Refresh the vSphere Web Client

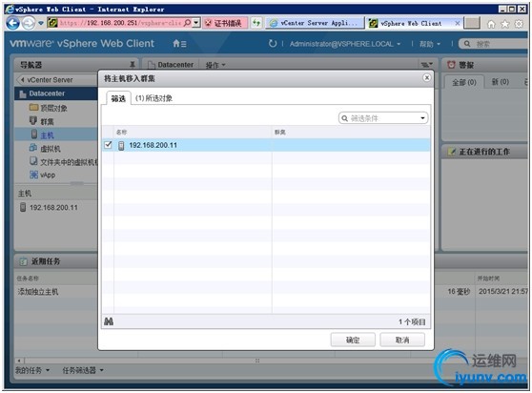273,43
